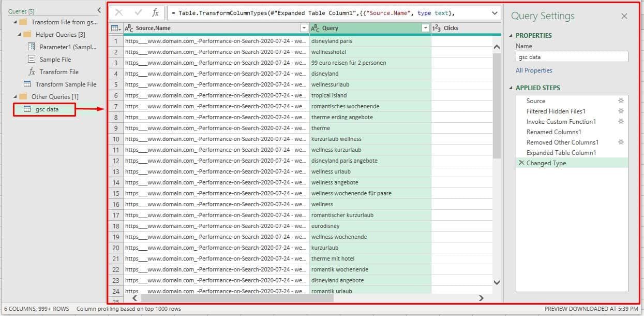Viewport: 644px width, 316px height.
Task: Click status text '6 COLUMNS, 999+ ROWS'
Action: pos(37,309)
